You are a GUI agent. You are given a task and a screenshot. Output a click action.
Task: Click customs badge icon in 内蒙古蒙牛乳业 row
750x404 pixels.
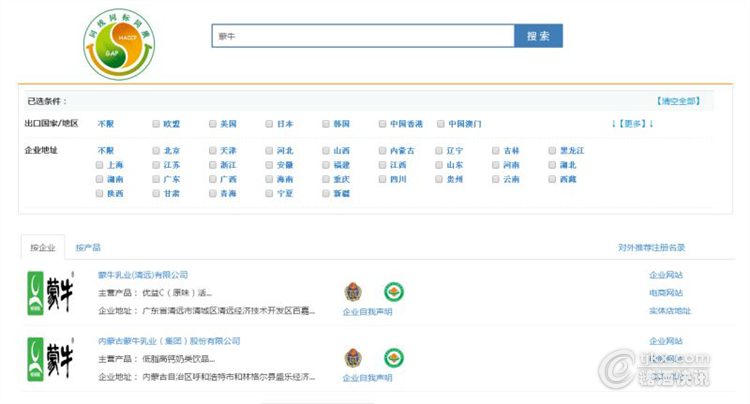353,358
